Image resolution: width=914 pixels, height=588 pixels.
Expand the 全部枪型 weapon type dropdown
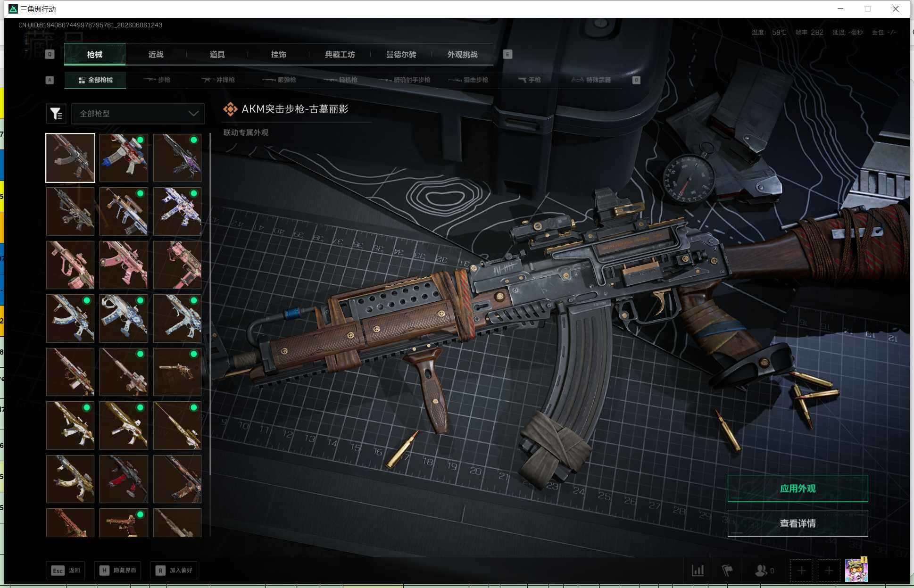(x=138, y=114)
